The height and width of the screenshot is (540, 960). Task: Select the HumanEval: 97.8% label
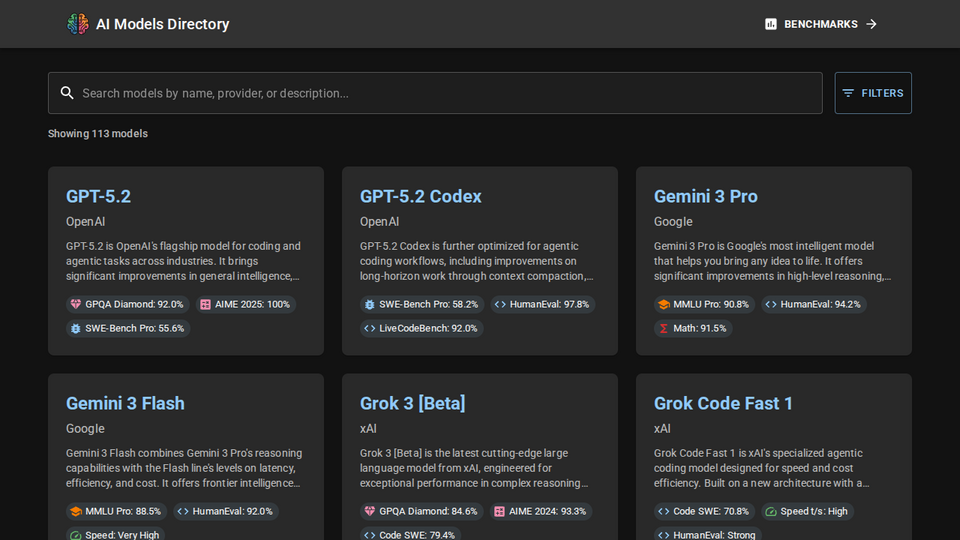point(549,304)
